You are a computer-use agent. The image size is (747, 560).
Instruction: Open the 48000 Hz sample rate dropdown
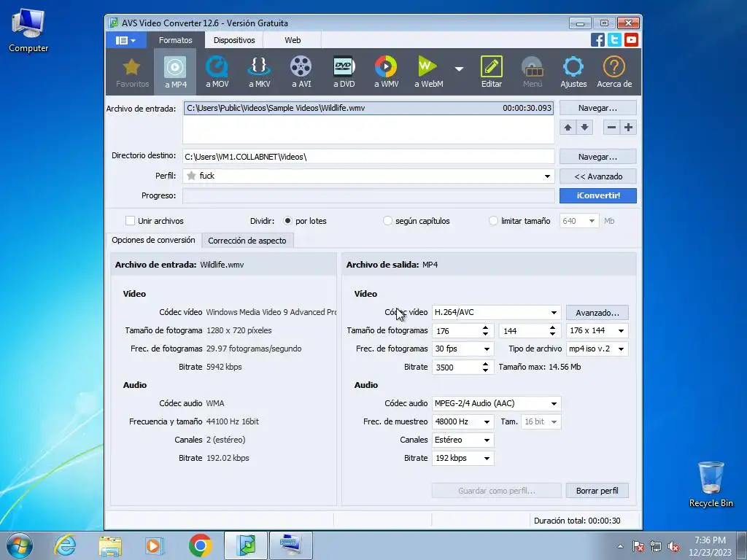coord(462,421)
